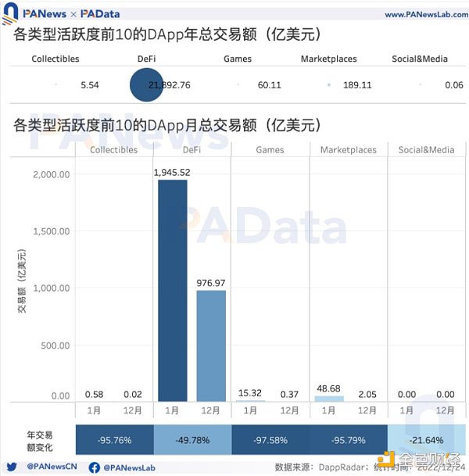Click the -97.58% Games change cell

pyautogui.click(x=270, y=439)
